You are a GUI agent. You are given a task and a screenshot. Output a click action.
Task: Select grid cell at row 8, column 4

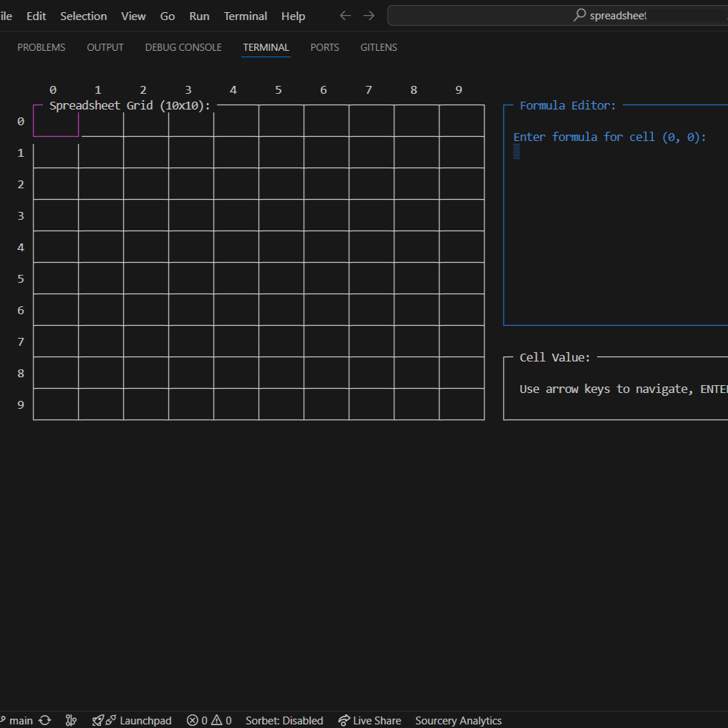[236, 373]
